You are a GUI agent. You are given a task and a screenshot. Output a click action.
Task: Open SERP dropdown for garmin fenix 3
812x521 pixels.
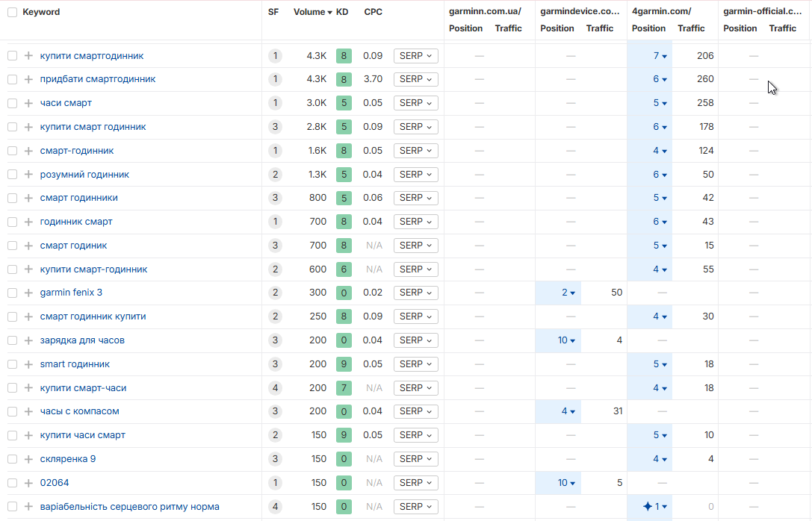[x=416, y=293]
